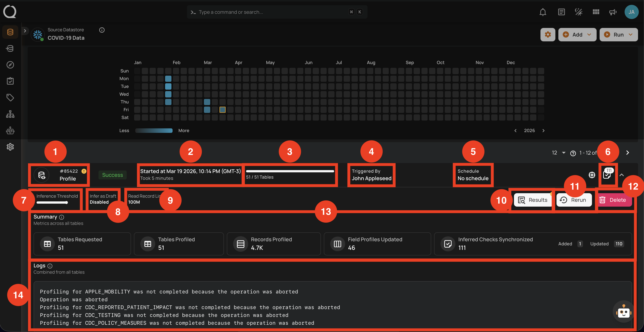Adjust the Less-More heatmap intensity legend
This screenshot has width=644, height=332.
pyautogui.click(x=154, y=130)
